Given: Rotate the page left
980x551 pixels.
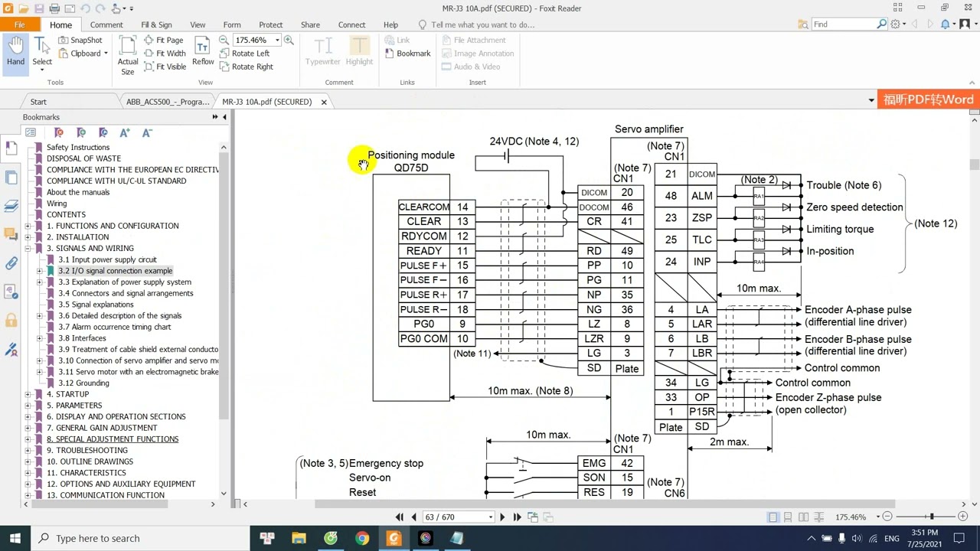Looking at the screenshot, I should [244, 54].
